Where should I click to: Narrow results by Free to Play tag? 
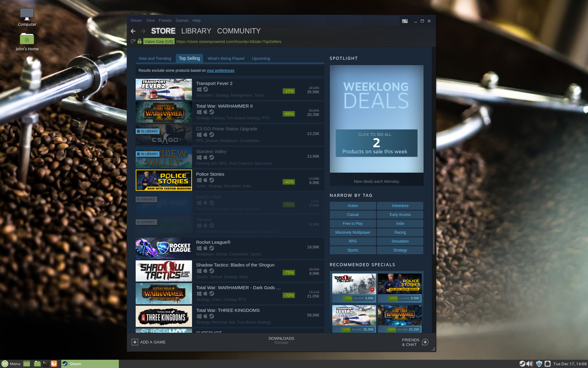click(353, 224)
